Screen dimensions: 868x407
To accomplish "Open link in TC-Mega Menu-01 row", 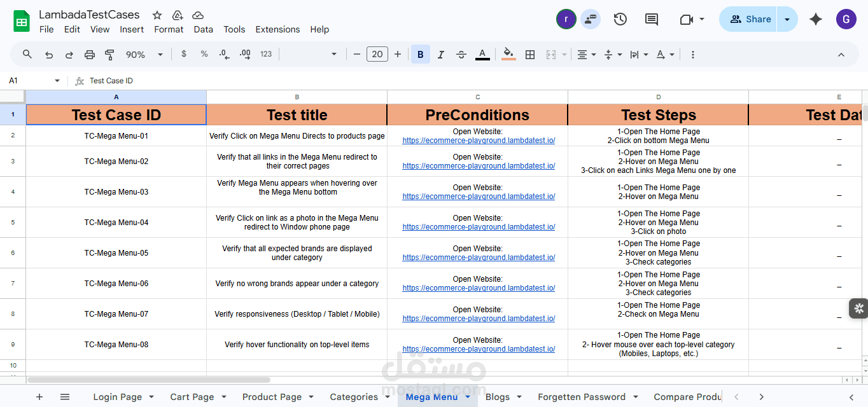I will coord(479,141).
